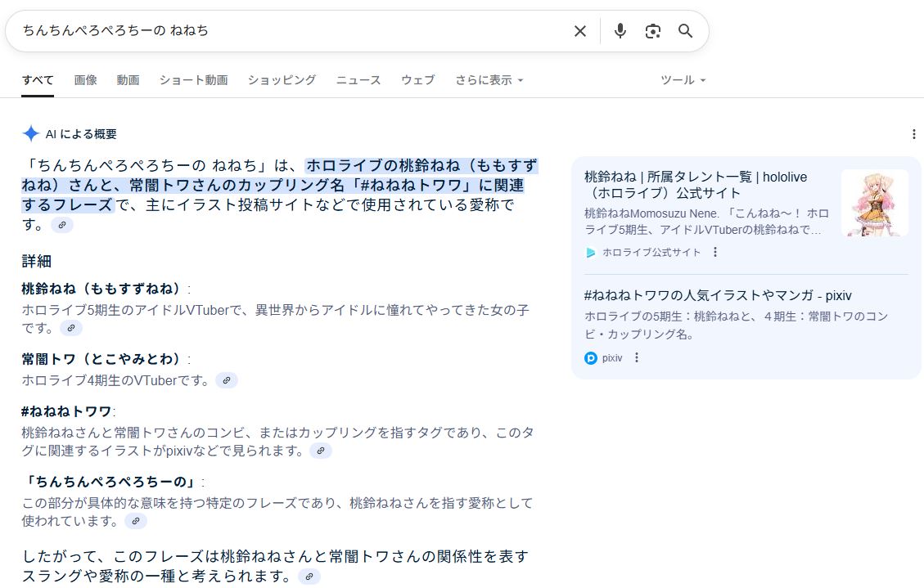Open source link icon after 使われています
924x588 pixels.
[136, 521]
